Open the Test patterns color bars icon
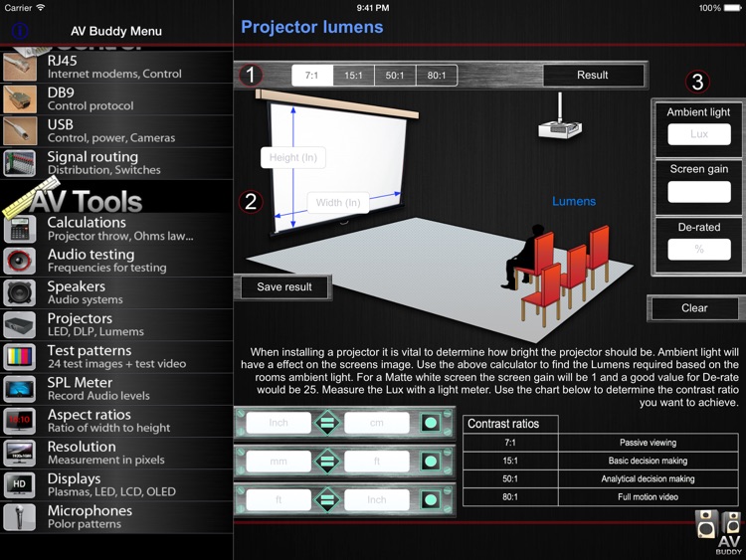Image resolution: width=746 pixels, height=560 pixels. [x=20, y=357]
